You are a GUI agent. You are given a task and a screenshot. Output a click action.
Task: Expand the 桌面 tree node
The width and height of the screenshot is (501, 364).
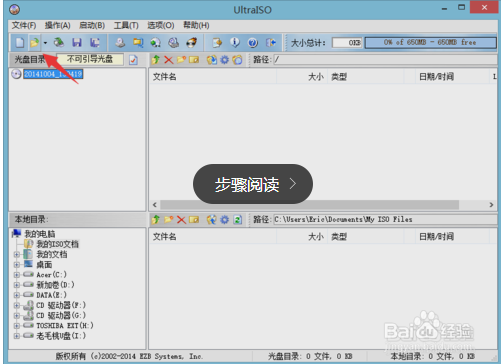tap(16, 265)
